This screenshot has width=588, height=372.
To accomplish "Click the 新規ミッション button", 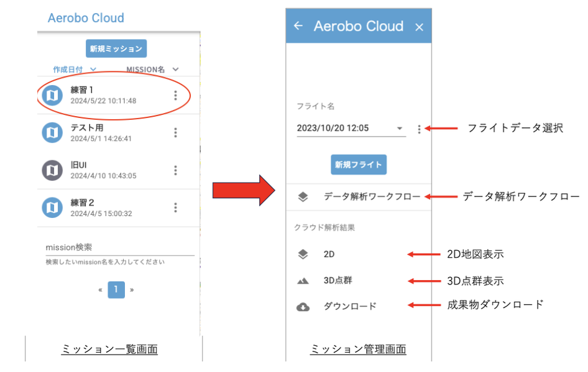I will coord(116,48).
